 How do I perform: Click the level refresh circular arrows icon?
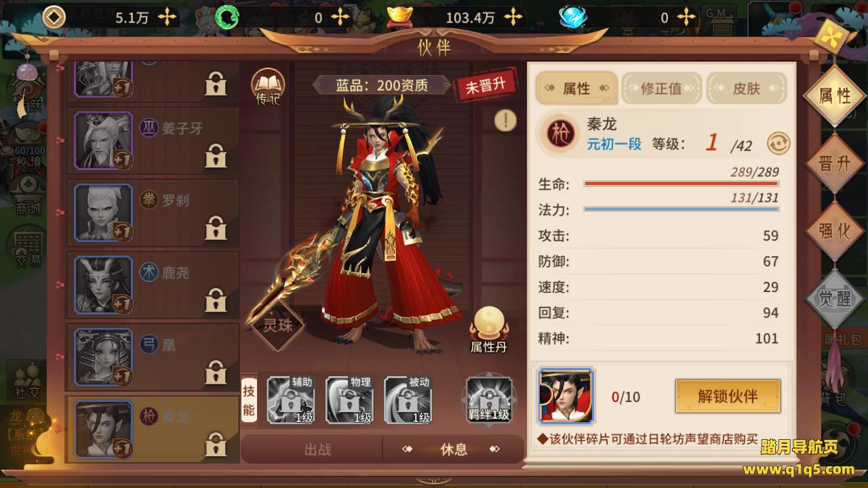(x=778, y=144)
